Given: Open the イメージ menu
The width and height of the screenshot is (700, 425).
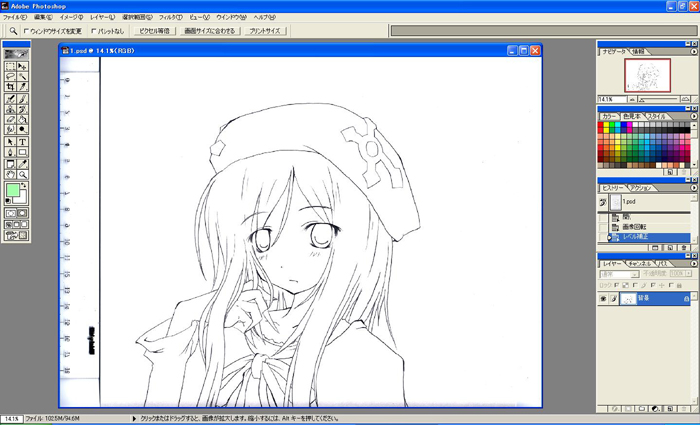Looking at the screenshot, I should click(x=71, y=17).
